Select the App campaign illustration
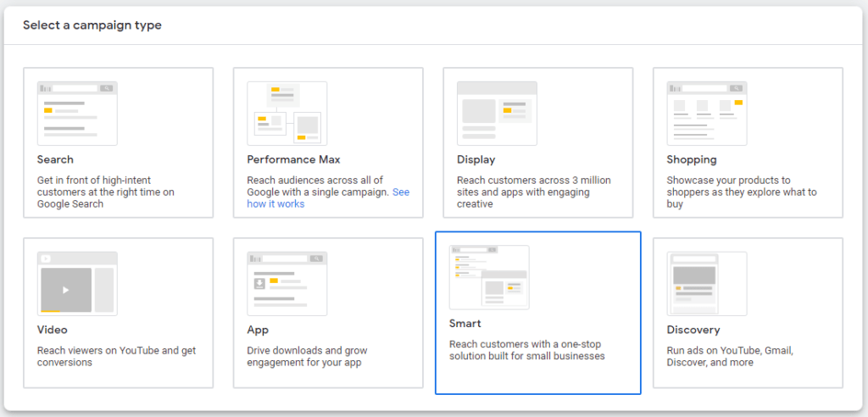 (x=287, y=284)
